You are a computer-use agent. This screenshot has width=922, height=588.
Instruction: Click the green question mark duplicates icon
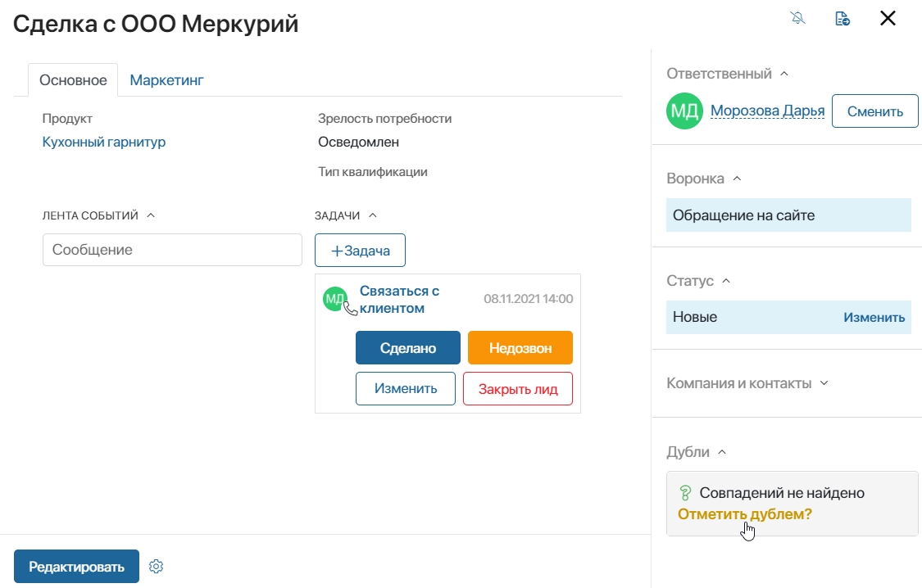pyautogui.click(x=685, y=493)
